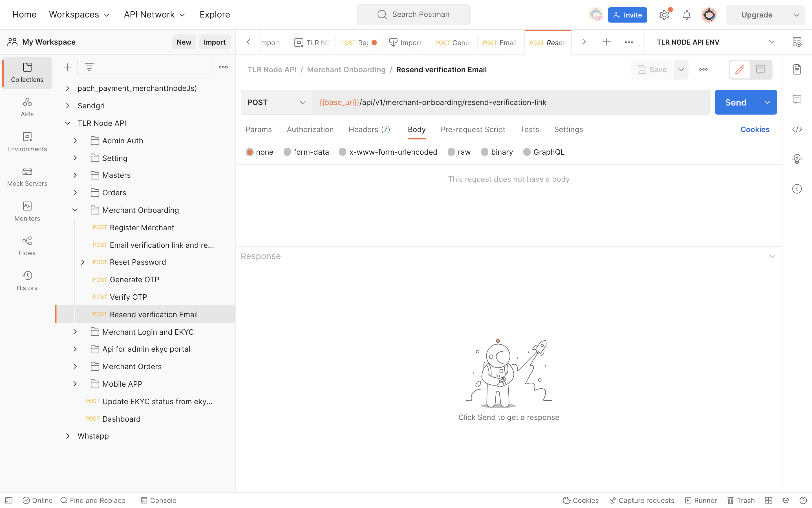Click the collections filter icon
Image resolution: width=812 pixels, height=508 pixels.
pos(89,67)
